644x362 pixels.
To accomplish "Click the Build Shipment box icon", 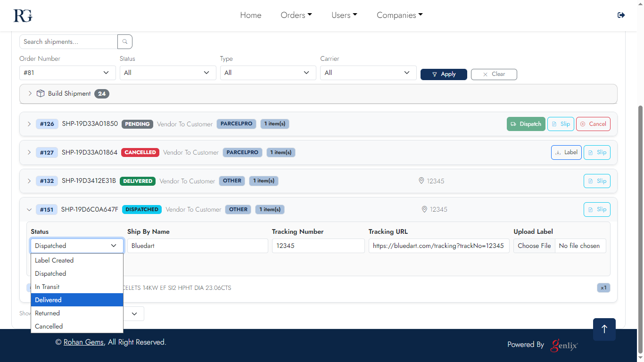I will (x=41, y=93).
